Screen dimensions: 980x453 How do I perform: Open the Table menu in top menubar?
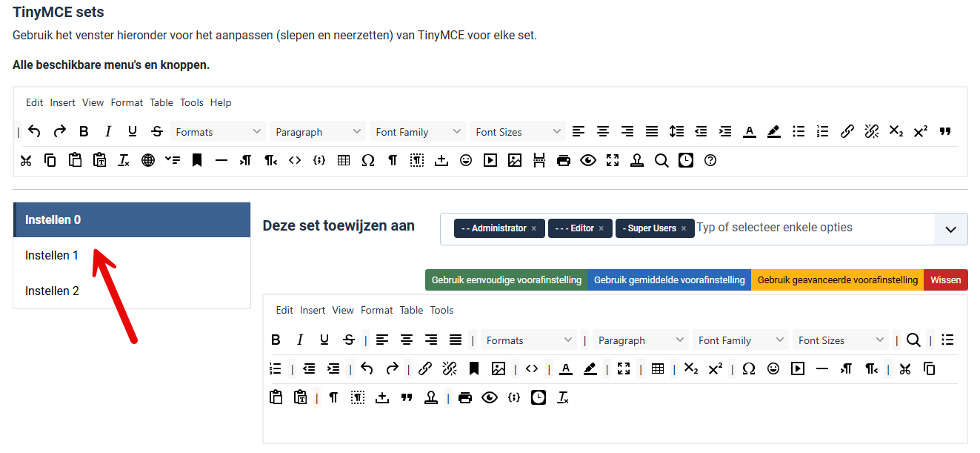click(161, 103)
